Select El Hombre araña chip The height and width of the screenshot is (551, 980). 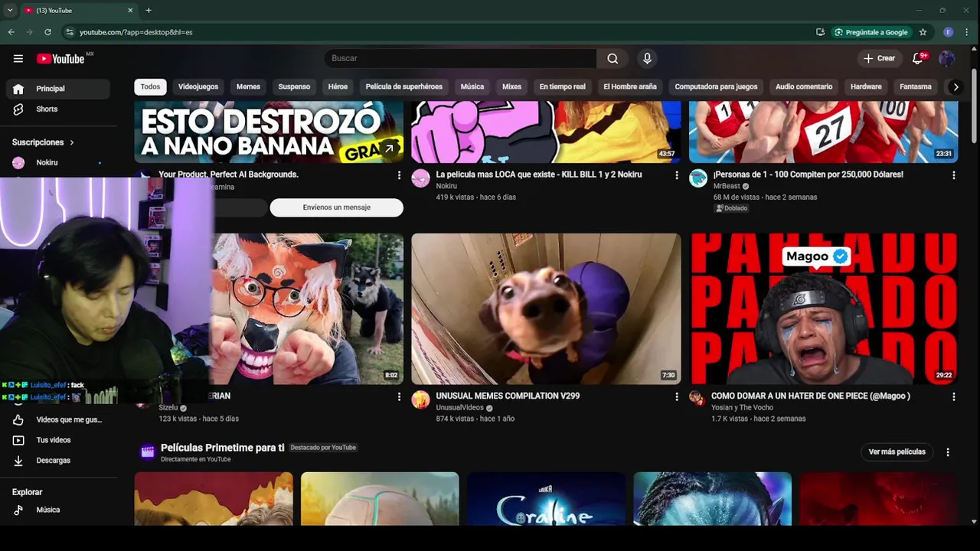pos(630,86)
